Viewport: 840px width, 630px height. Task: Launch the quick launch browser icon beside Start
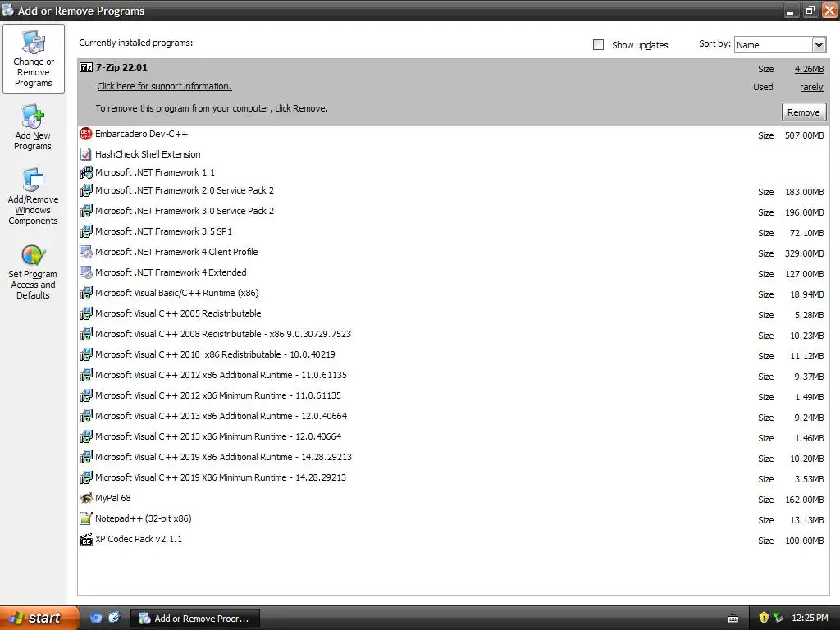coord(96,618)
